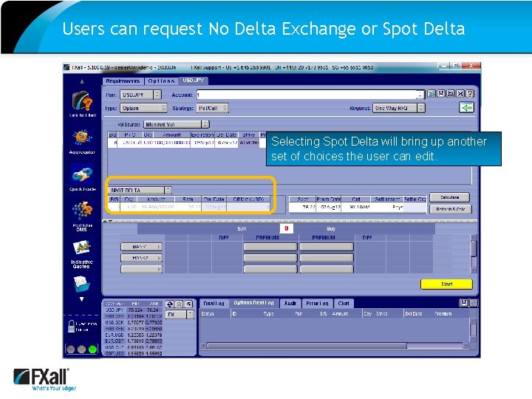
Task: Open the FX dropdown in rates panel
Action: pyautogui.click(x=180, y=315)
